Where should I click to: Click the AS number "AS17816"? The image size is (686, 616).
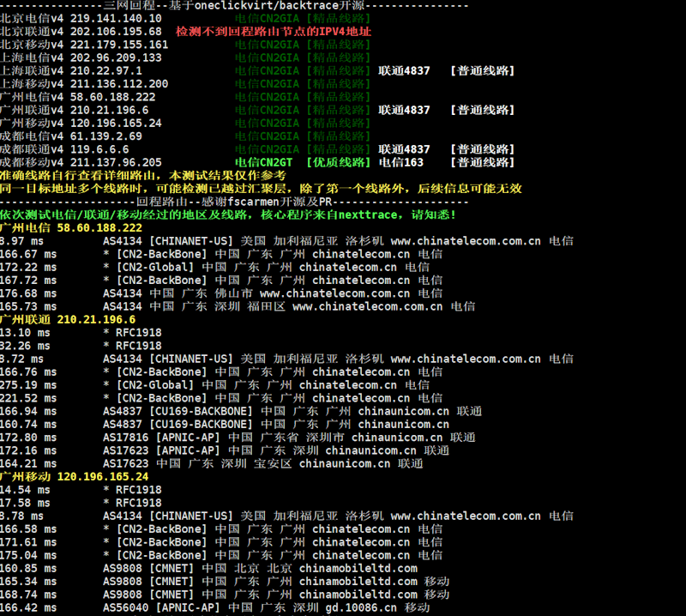125,438
